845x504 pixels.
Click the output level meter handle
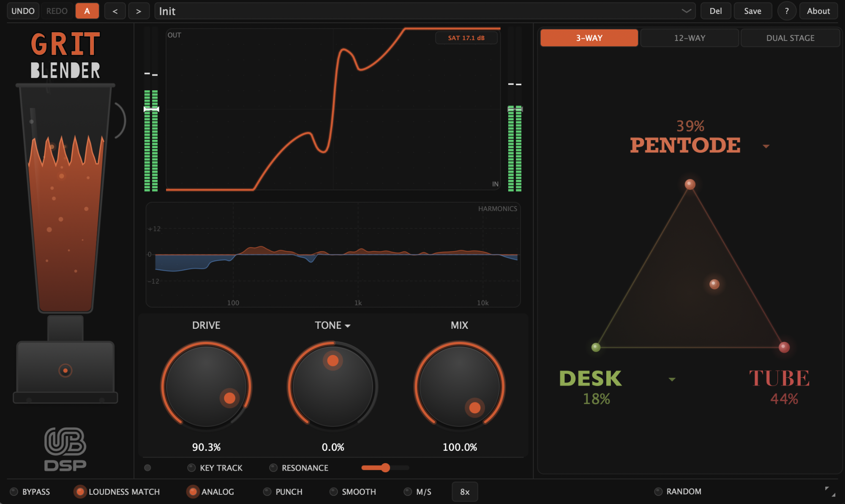click(515, 109)
